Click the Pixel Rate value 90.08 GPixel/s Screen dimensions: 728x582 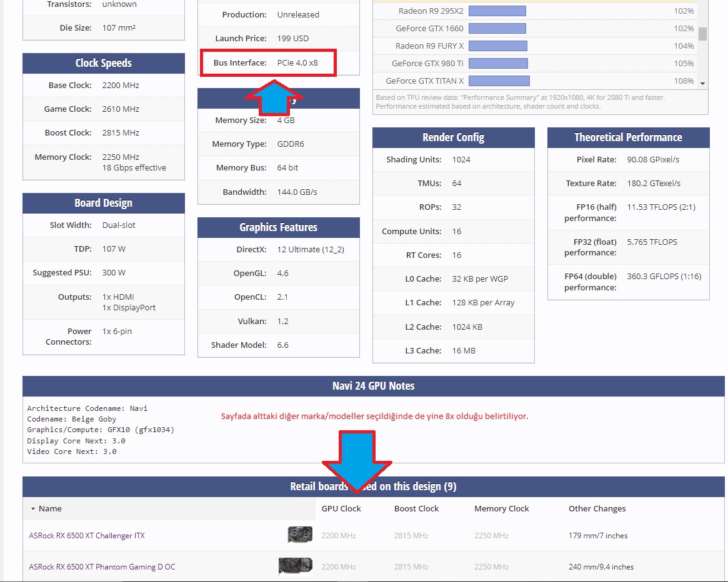[x=653, y=160]
